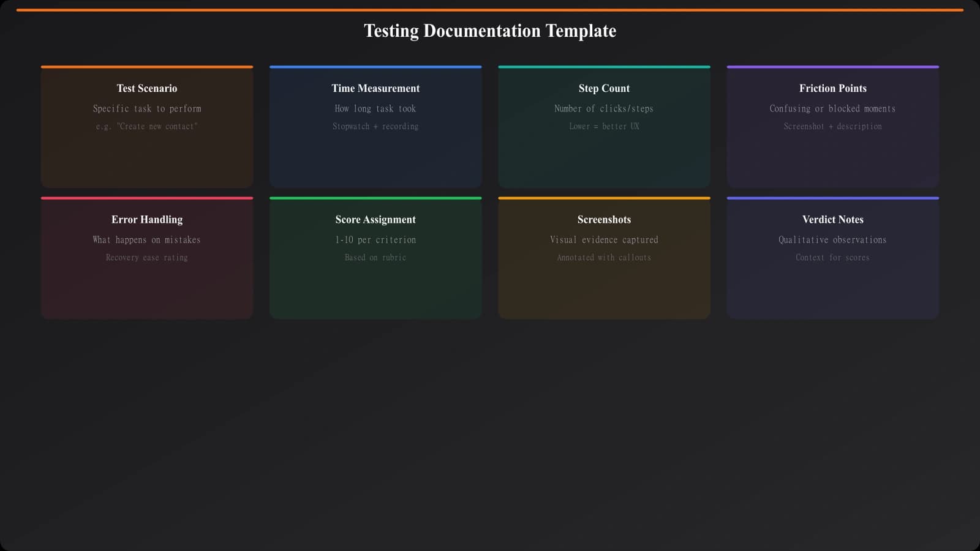Click the 'Create new contact' example text

point(146,127)
